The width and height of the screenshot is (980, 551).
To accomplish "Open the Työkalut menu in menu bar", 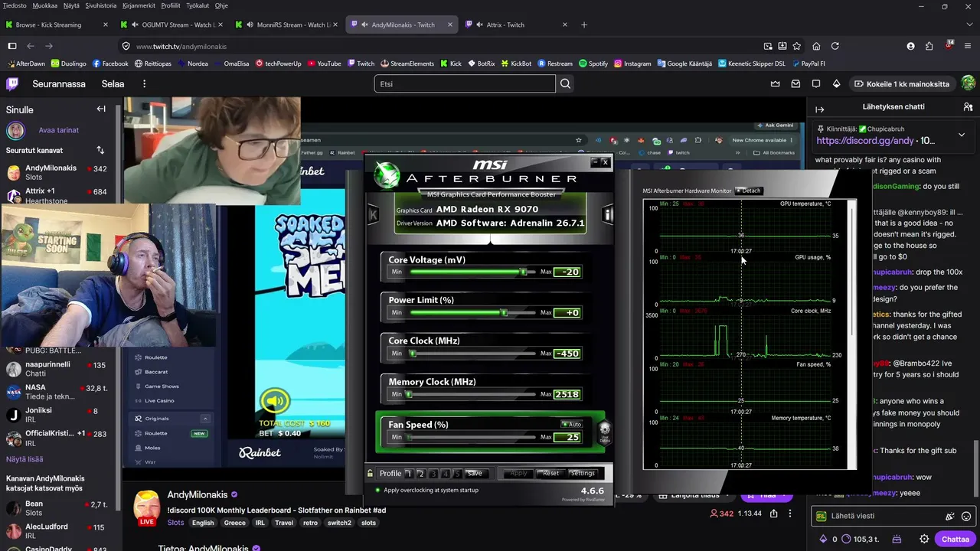I will coord(196,5).
